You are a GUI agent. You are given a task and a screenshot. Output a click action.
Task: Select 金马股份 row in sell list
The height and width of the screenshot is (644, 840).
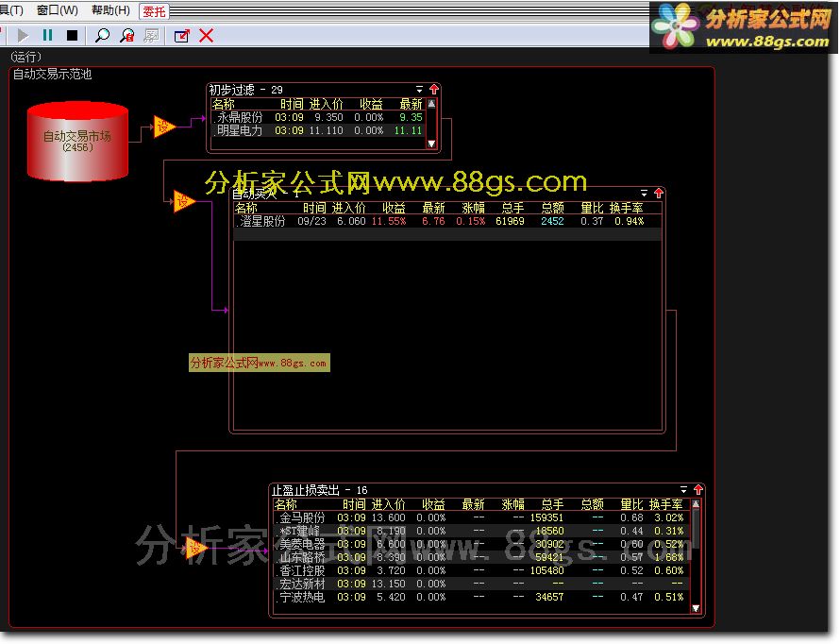(482, 517)
